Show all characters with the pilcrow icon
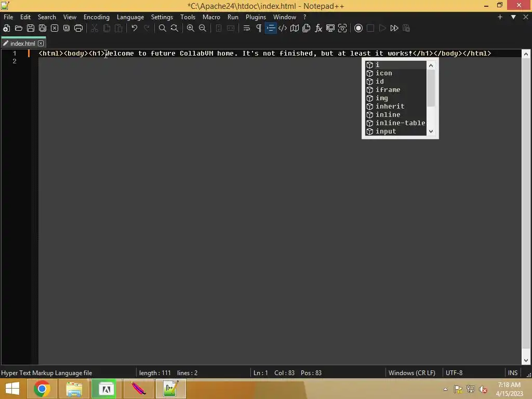This screenshot has width=532, height=399. click(259, 28)
